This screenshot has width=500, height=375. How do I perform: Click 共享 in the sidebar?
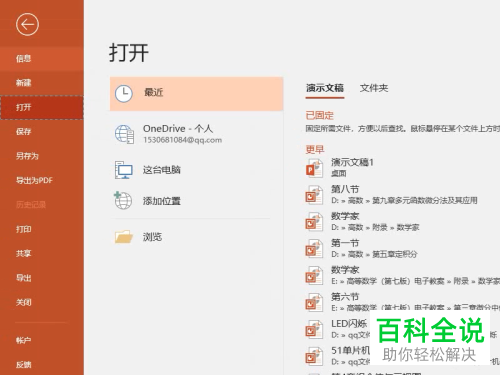42,253
